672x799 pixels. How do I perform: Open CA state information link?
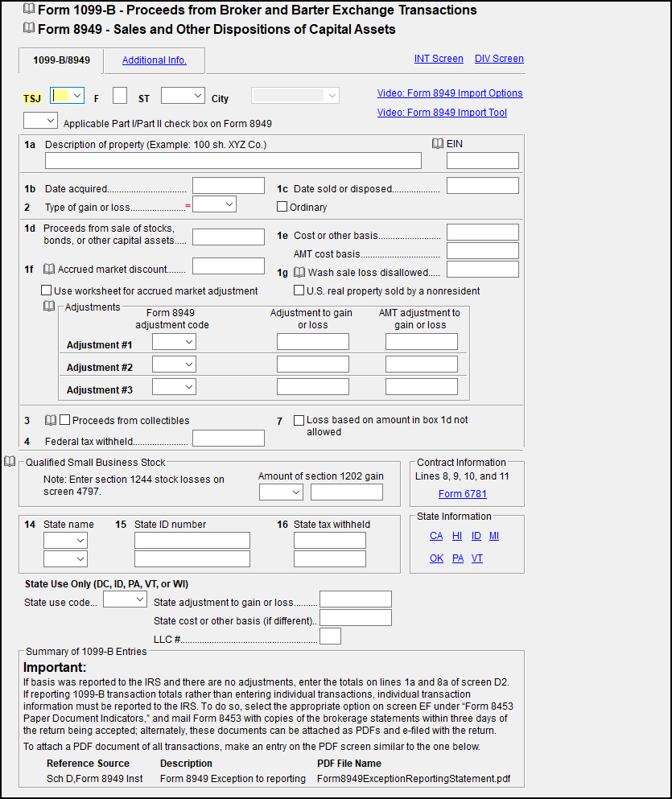pos(436,536)
